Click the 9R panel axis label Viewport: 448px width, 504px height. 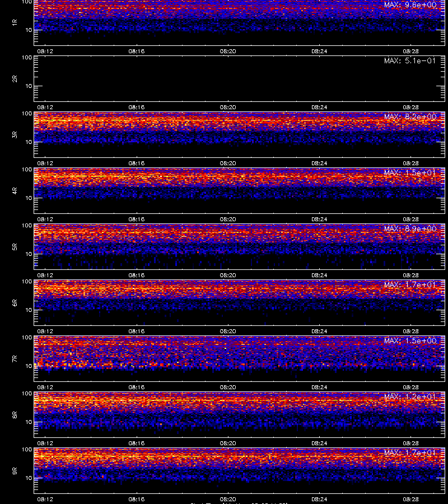pos(15,470)
